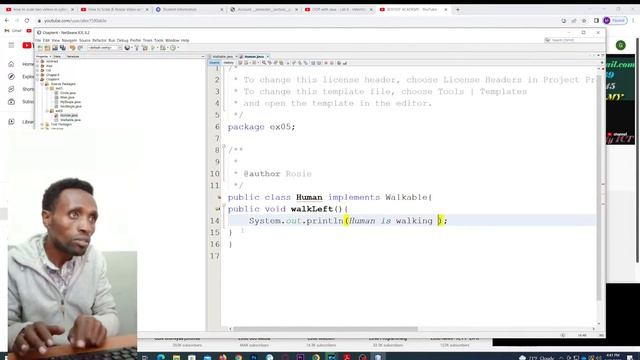The height and width of the screenshot is (360, 640).
Task: Click the editor horizontal scrollbar
Action: 325,329
